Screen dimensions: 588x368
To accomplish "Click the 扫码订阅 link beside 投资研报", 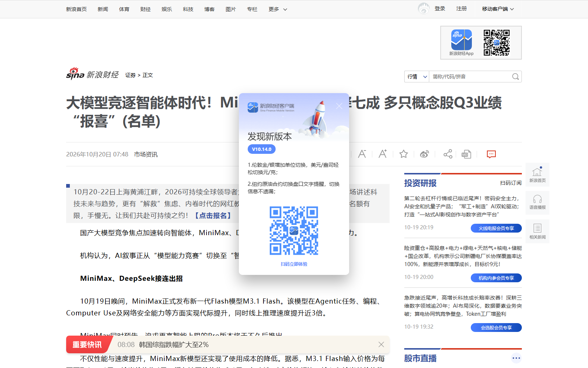I will coord(511,183).
